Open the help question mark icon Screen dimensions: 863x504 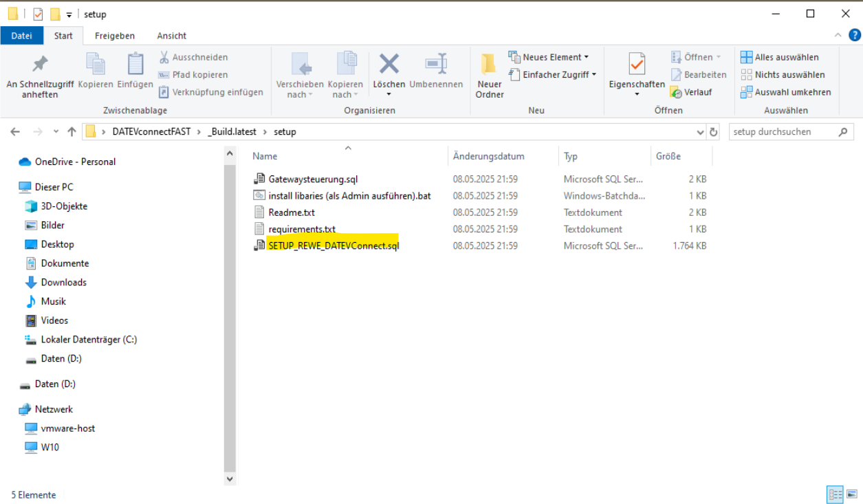[x=854, y=35]
